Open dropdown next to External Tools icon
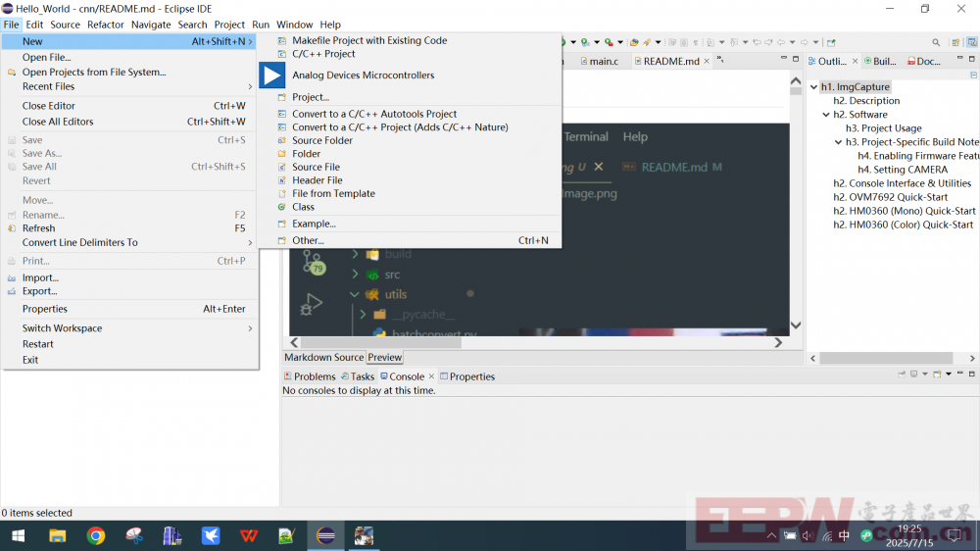 tap(620, 42)
